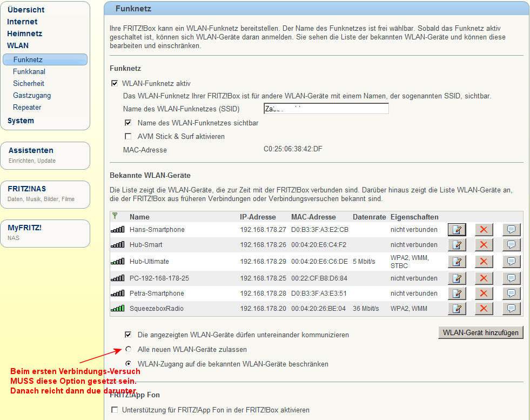Open the comment icon for Hub-Ultimate
530x420 pixels.
[x=511, y=262]
